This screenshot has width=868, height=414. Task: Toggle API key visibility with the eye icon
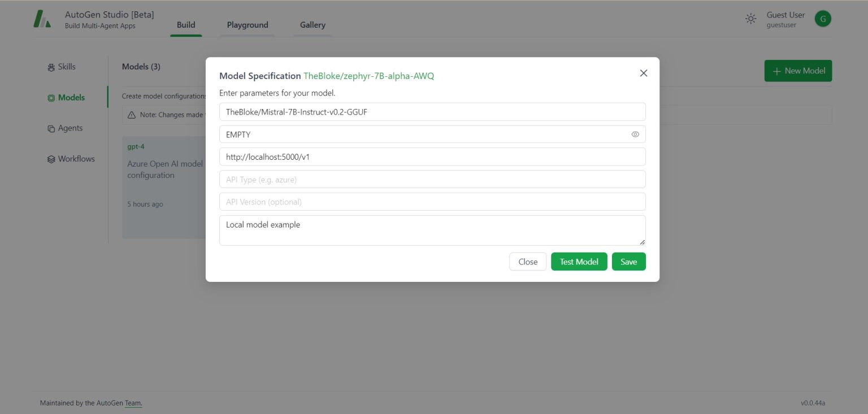(635, 134)
